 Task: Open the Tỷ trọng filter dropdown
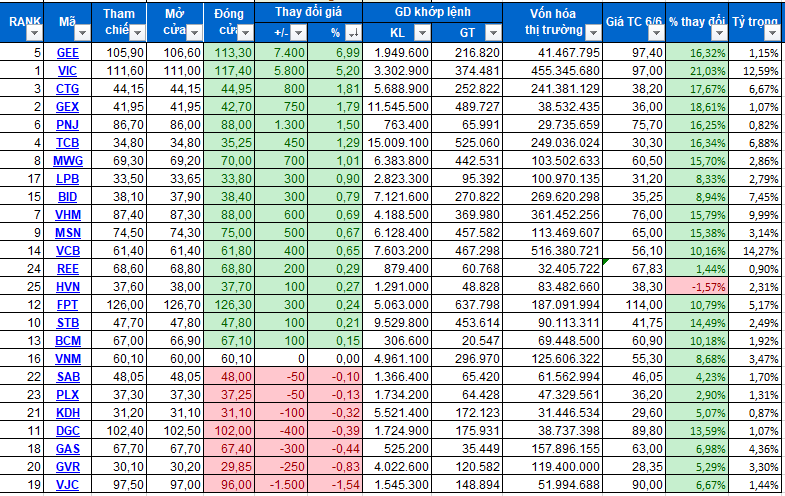(x=772, y=34)
